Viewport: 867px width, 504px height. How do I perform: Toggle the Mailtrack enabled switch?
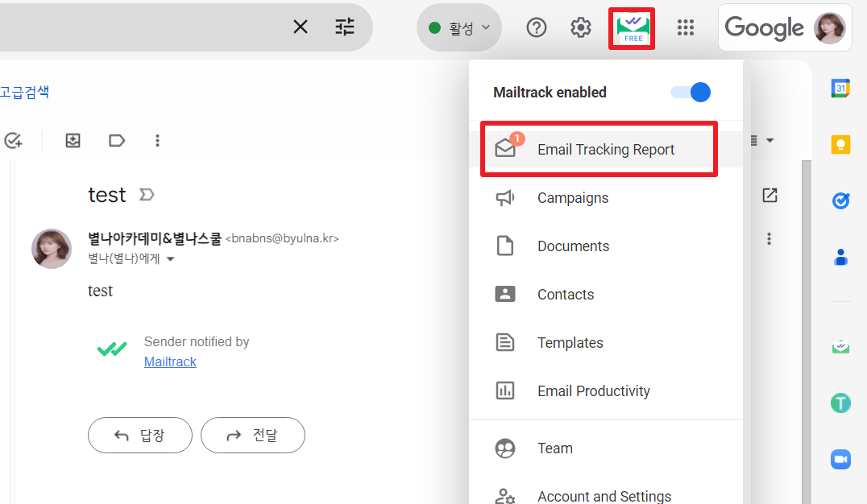point(691,93)
